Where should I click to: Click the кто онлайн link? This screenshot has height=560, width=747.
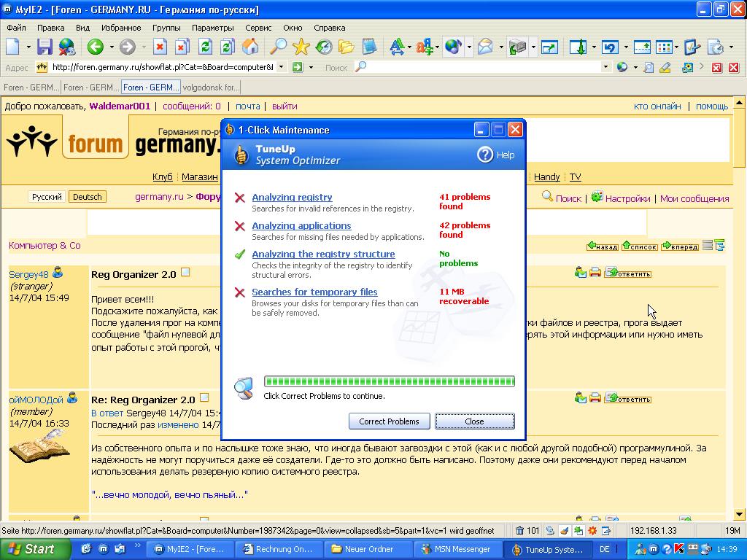657,106
